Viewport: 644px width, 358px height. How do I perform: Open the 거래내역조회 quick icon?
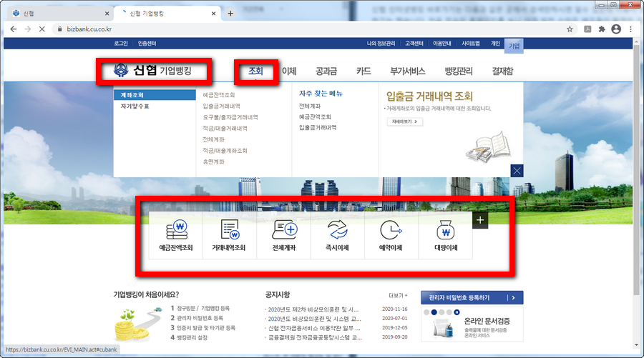229,235
